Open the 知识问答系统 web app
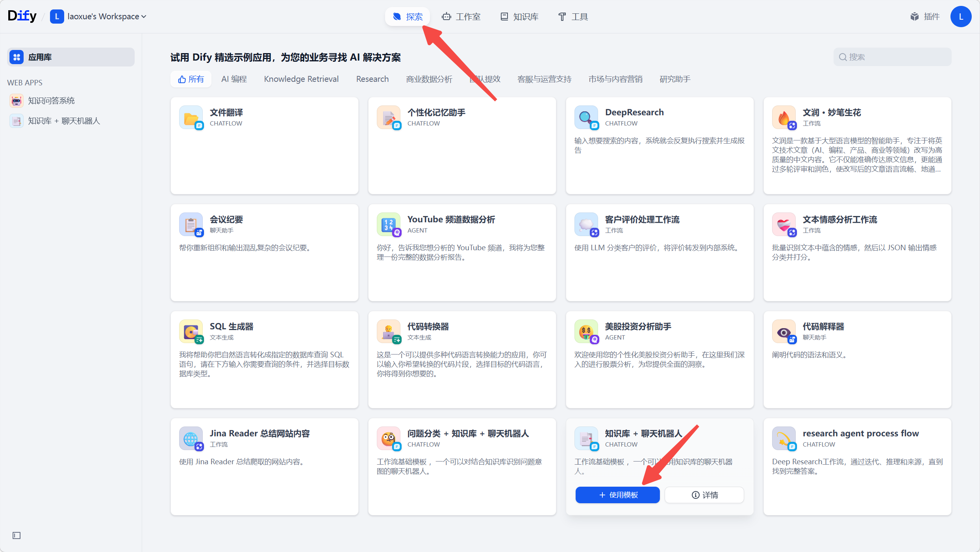Image resolution: width=980 pixels, height=552 pixels. tap(51, 101)
